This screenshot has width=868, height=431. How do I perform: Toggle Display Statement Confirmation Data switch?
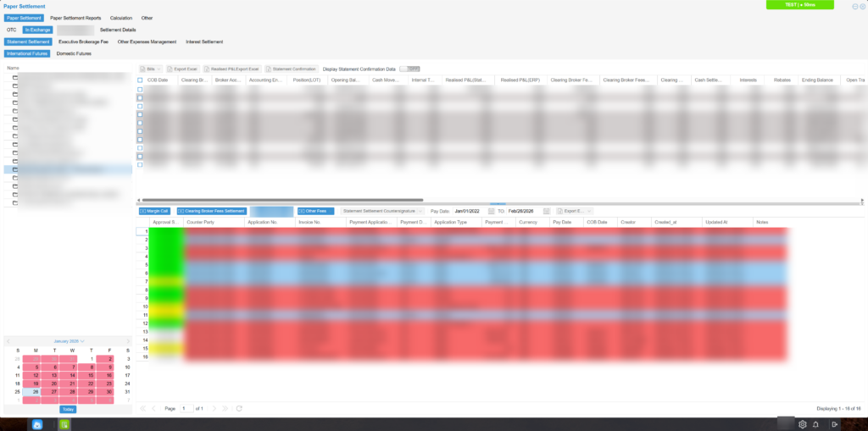pos(409,69)
